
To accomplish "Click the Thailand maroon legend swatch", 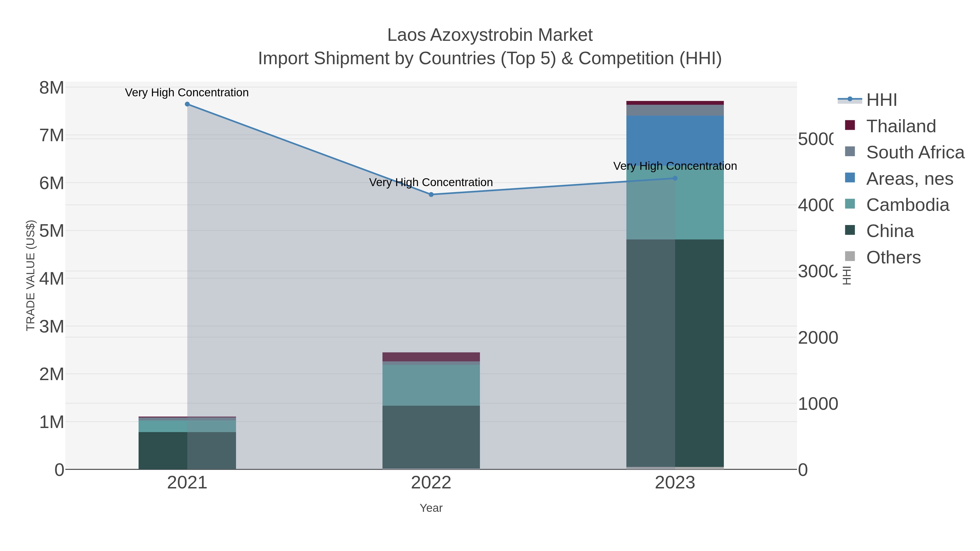I will pyautogui.click(x=850, y=125).
